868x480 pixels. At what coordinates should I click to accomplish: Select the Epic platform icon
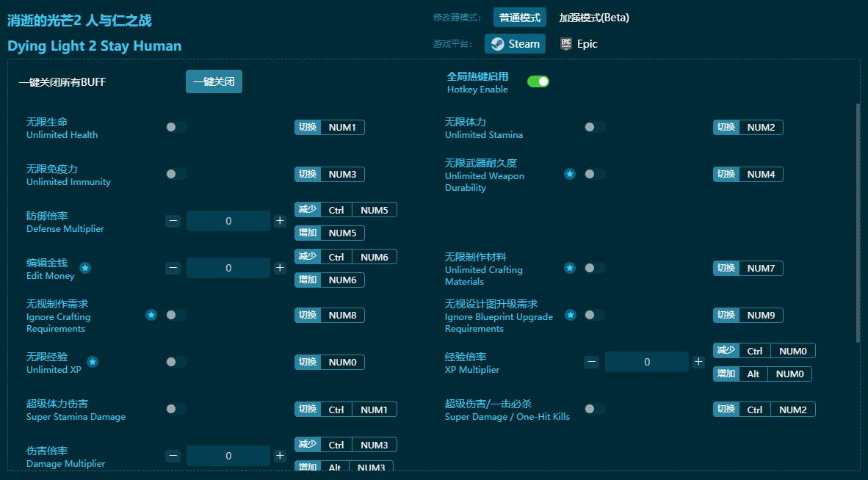566,44
